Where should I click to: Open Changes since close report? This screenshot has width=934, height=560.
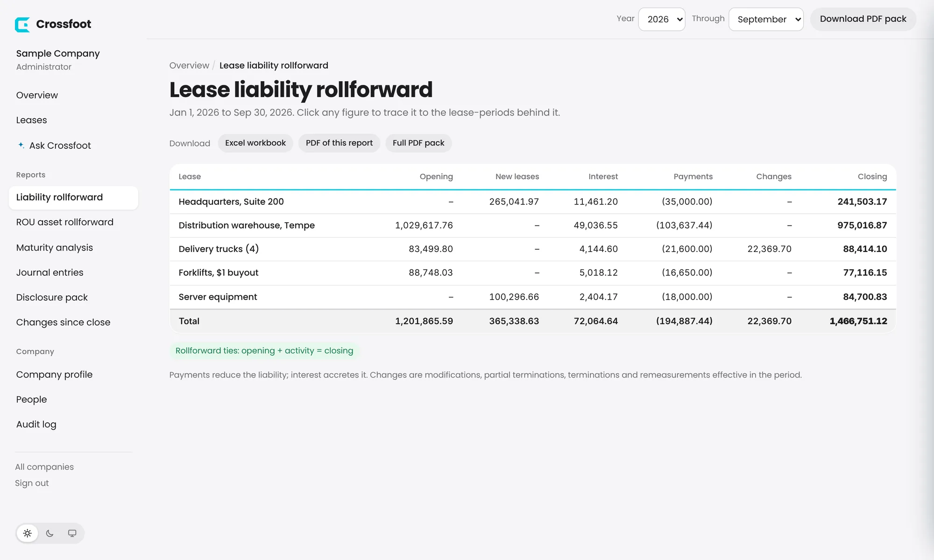point(63,322)
